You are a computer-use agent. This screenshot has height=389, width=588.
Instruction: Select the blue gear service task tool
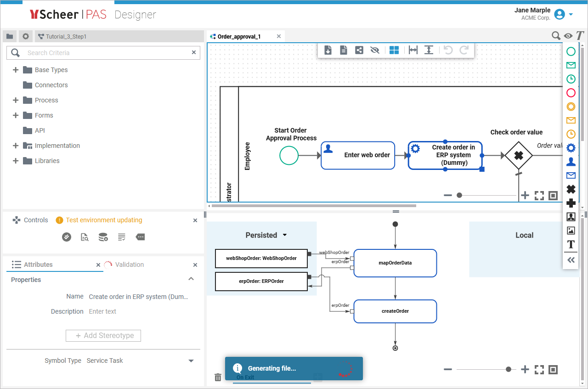pyautogui.click(x=571, y=148)
